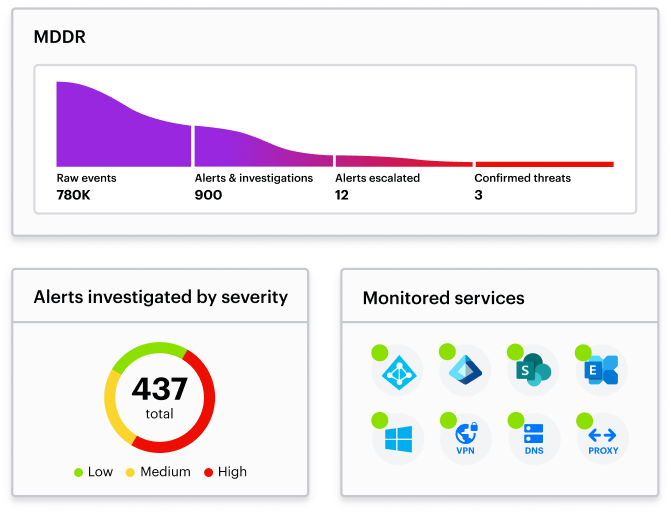Click the 'Confirmed threats' label

point(523,178)
